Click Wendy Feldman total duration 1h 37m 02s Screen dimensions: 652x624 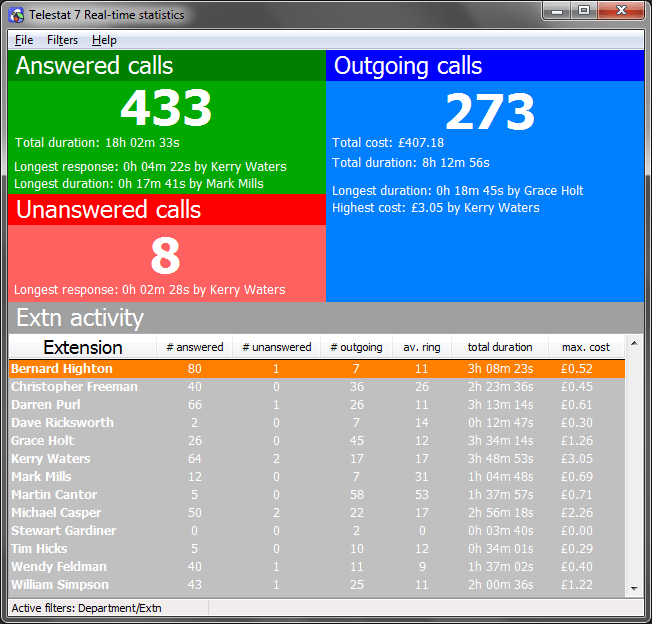pyautogui.click(x=500, y=567)
